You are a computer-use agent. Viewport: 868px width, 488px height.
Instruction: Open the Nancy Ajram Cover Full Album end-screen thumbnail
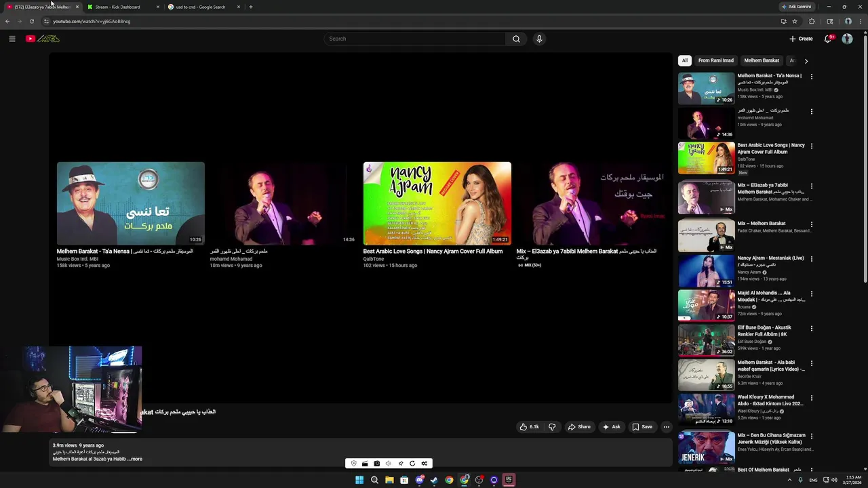437,203
